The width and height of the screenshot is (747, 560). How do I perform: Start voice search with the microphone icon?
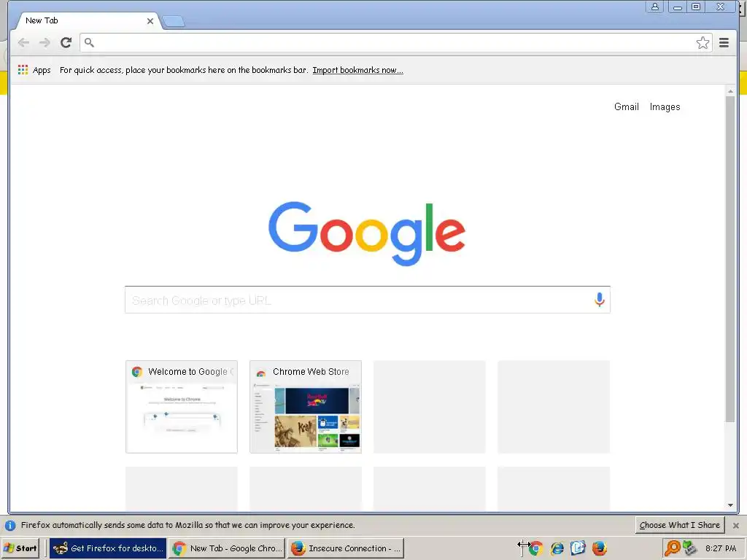[x=600, y=300]
